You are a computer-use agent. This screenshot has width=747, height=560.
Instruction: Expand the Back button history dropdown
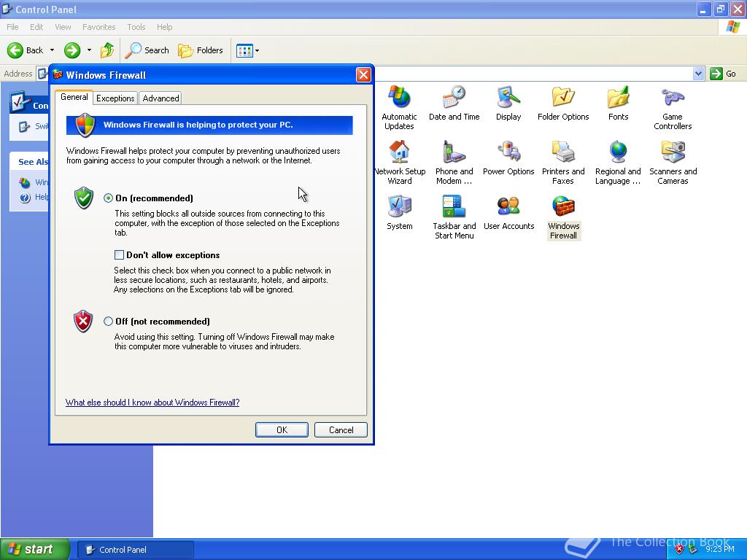[52, 50]
